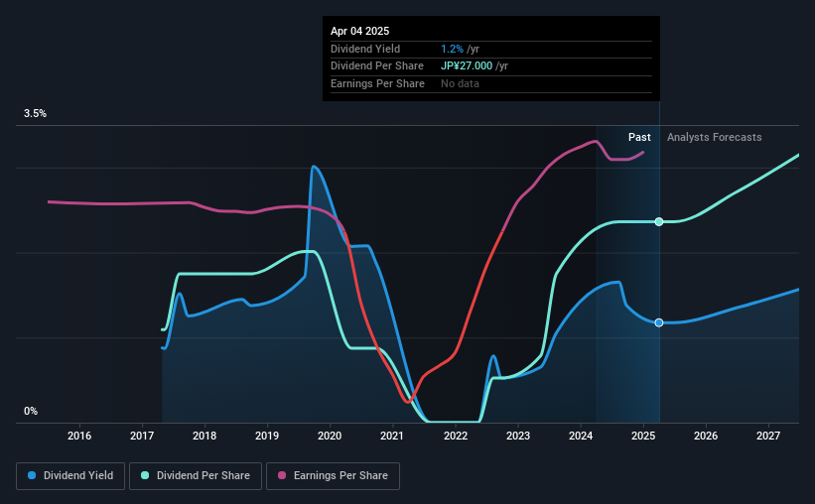
Task: Click the 1.2% Dividend Yield tooltip value
Action: 452,49
